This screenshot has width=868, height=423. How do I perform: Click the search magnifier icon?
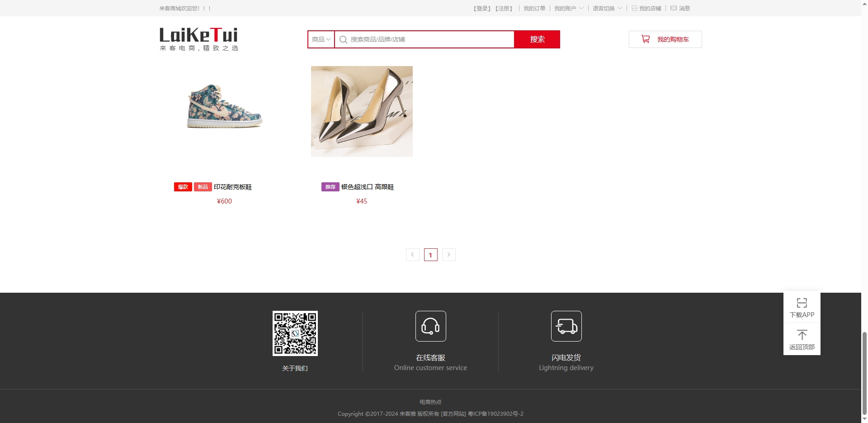(343, 40)
